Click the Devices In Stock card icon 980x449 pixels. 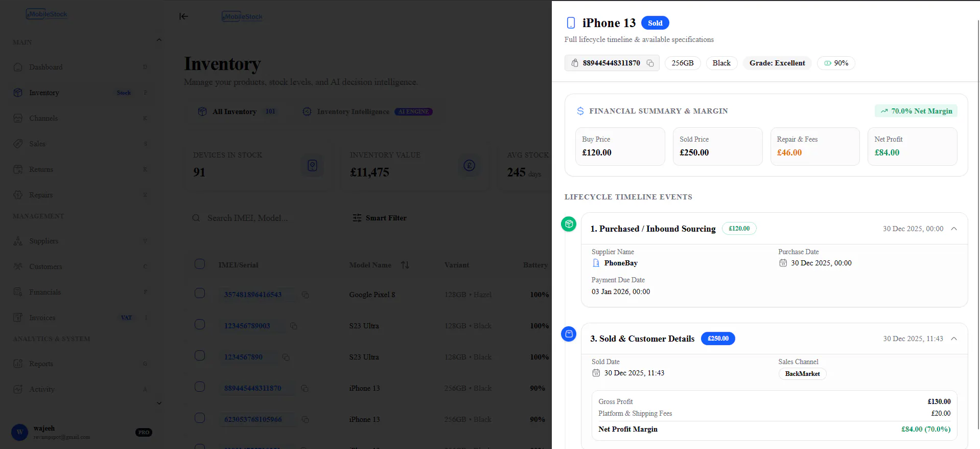click(x=313, y=165)
